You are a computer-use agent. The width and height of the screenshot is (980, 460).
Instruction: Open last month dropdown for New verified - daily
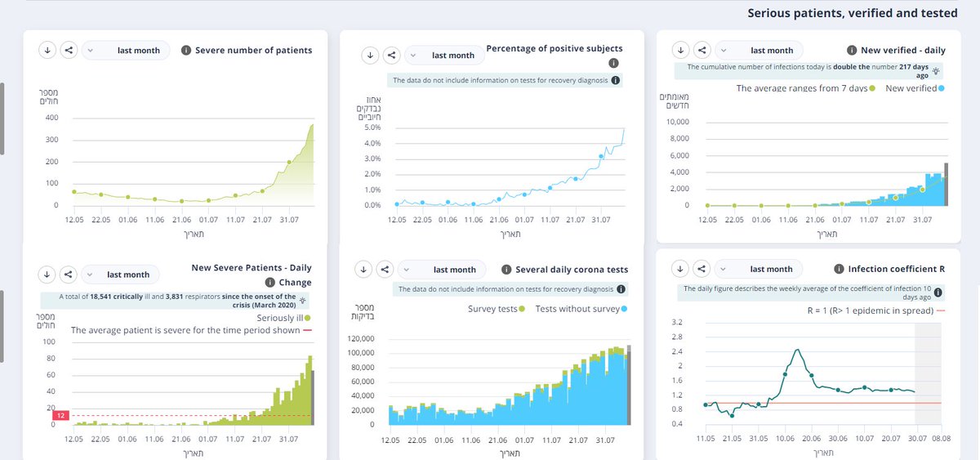point(759,50)
